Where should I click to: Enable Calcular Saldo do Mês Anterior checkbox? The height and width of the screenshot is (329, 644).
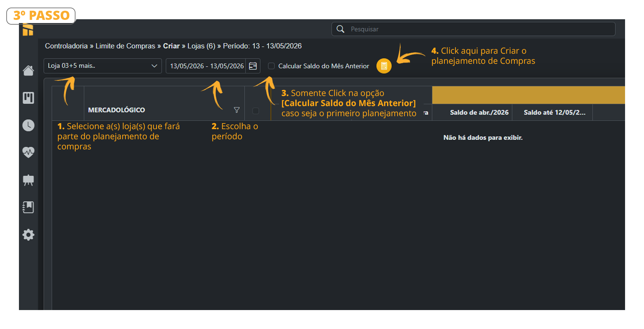pyautogui.click(x=271, y=66)
